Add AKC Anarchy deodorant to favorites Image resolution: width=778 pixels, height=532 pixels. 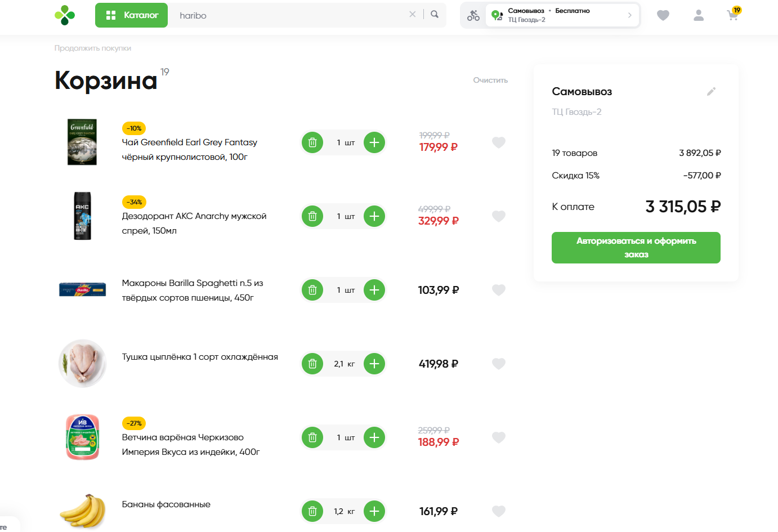499,216
